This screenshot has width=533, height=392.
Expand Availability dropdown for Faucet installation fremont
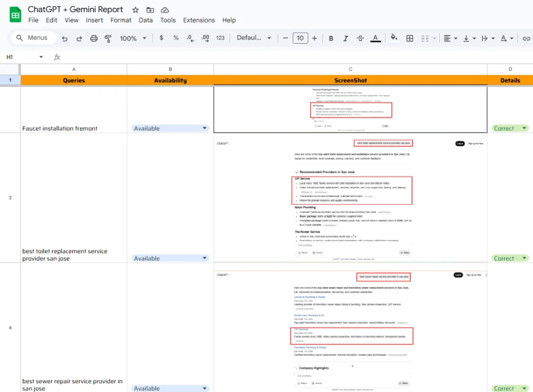click(x=205, y=128)
